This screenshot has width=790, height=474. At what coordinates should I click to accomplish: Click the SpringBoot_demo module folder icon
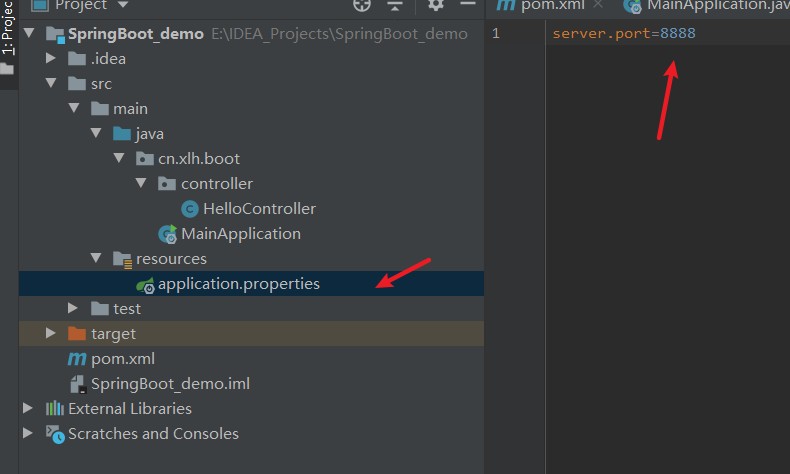point(55,34)
